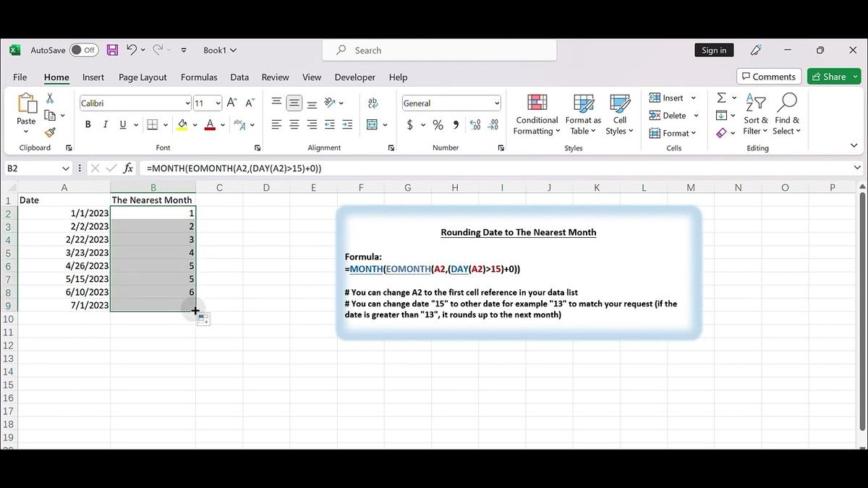Image resolution: width=868 pixels, height=488 pixels.
Task: Apply bold formatting to selection
Action: tap(88, 124)
